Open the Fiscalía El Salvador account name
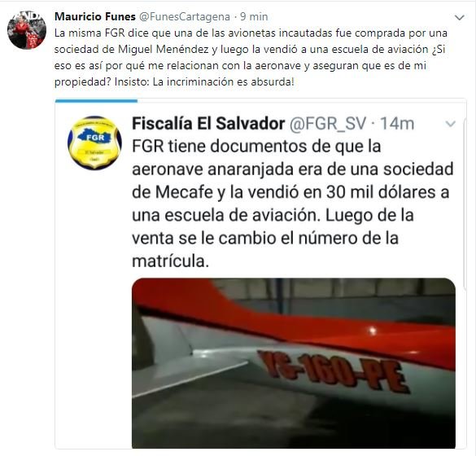This screenshot has height=456, width=476. click(x=208, y=124)
